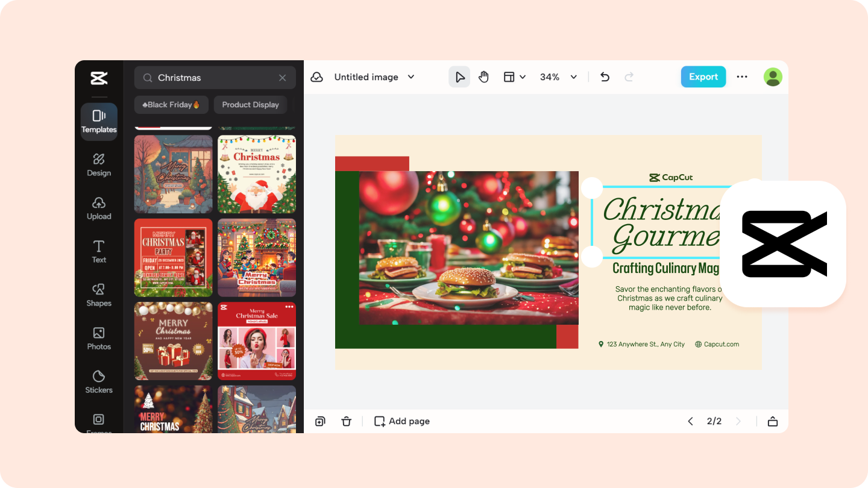This screenshot has width=868, height=488.
Task: Duplicate the current page
Action: click(x=320, y=421)
